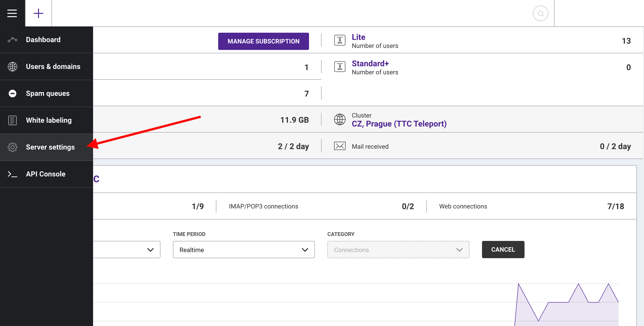Click the Web connections 7/18 value
Screen dimensions: 644x326
[x=616, y=206]
